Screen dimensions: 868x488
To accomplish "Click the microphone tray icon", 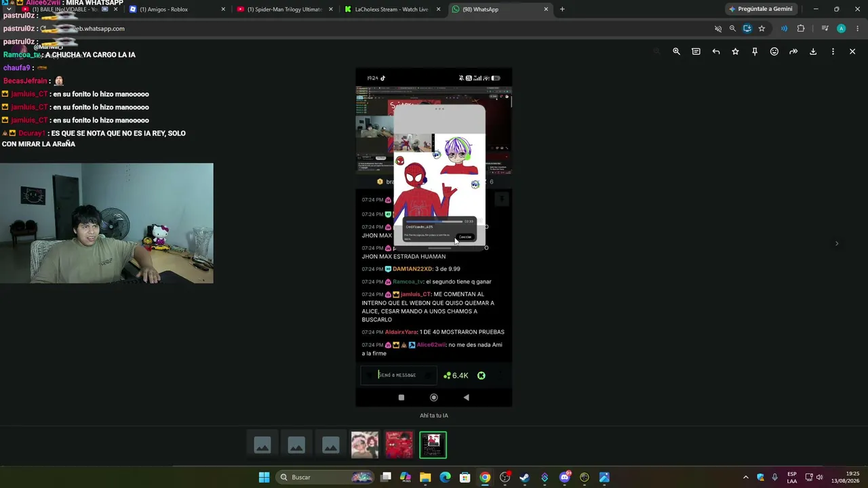I will click(x=774, y=477).
